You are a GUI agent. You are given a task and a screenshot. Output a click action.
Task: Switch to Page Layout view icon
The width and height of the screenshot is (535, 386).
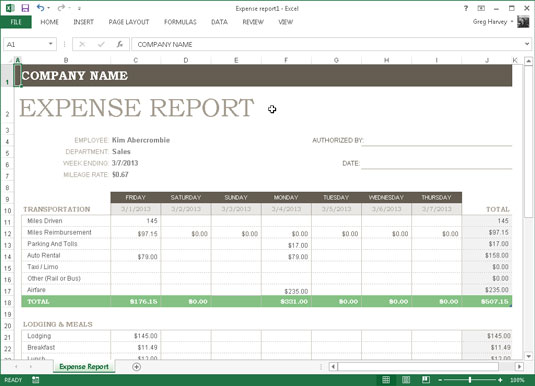[x=406, y=380]
